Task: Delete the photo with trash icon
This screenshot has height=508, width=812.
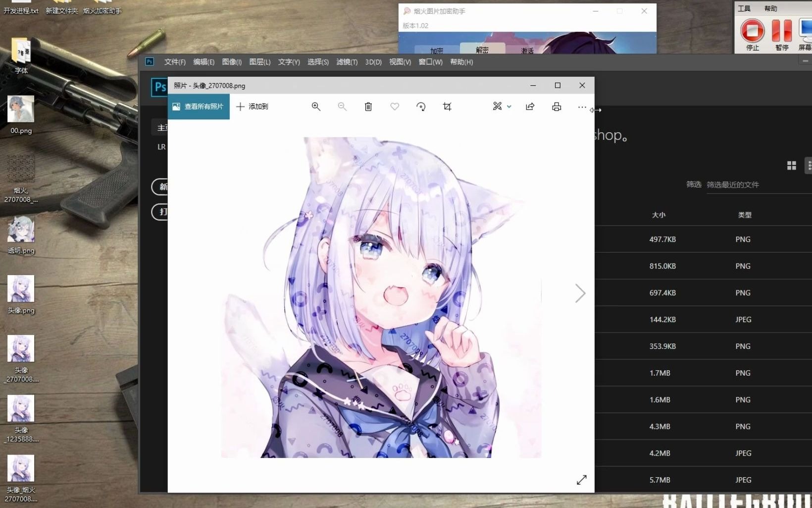Action: [368, 107]
